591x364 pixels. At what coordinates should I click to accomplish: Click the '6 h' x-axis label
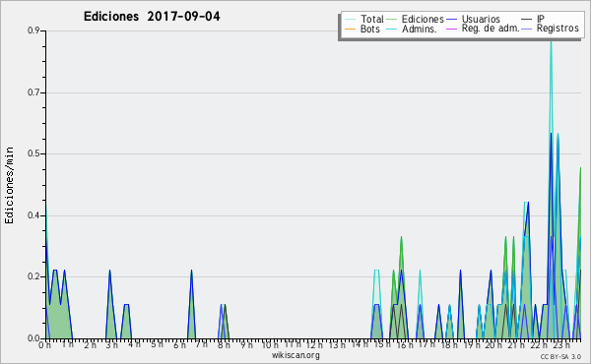pyautogui.click(x=179, y=345)
